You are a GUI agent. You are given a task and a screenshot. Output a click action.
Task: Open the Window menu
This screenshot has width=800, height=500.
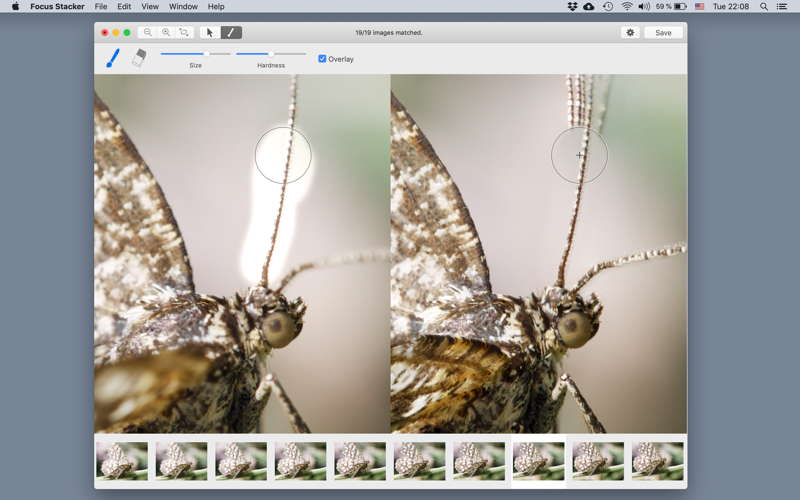(x=183, y=7)
